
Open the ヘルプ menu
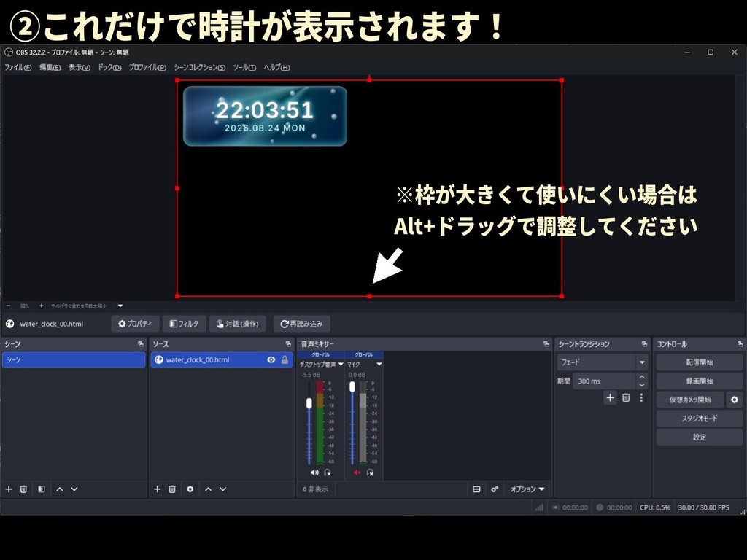276,68
